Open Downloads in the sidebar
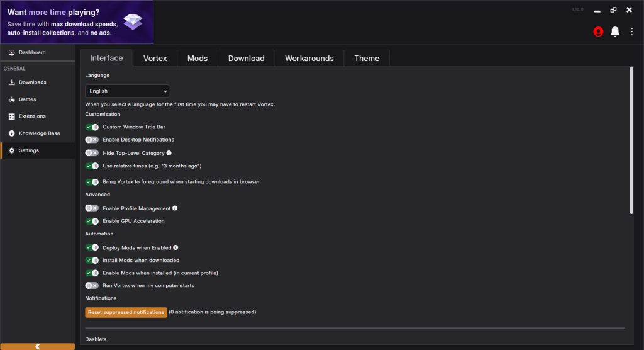 coord(37,82)
